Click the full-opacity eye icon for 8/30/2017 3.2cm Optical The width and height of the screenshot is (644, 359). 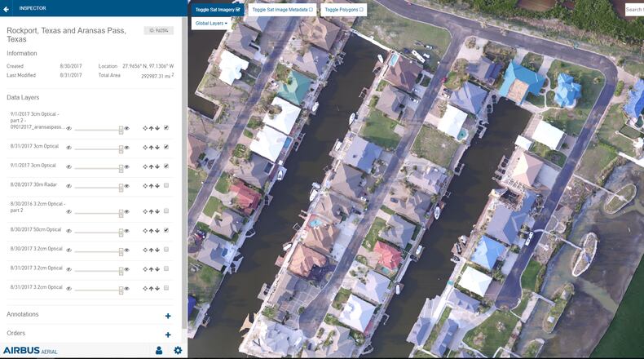click(126, 250)
